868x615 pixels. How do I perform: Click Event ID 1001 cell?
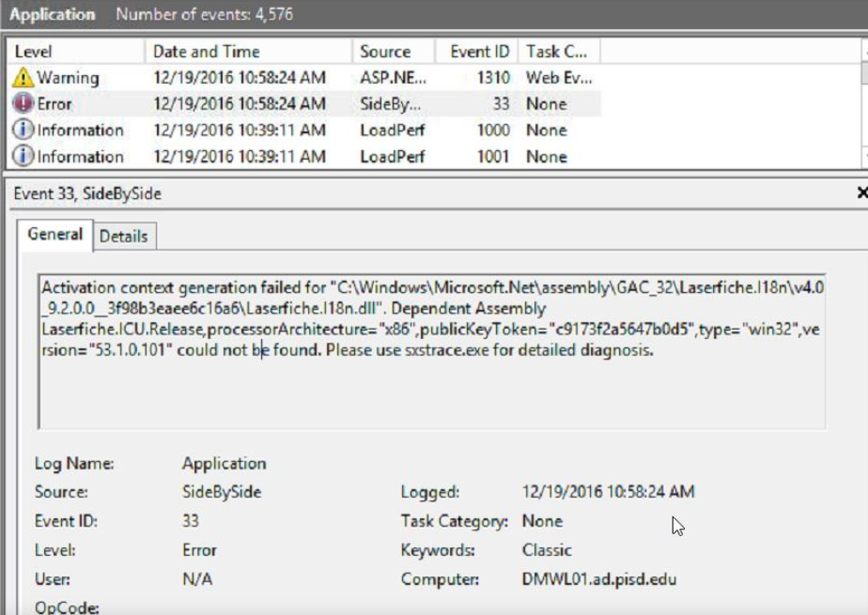tap(493, 157)
